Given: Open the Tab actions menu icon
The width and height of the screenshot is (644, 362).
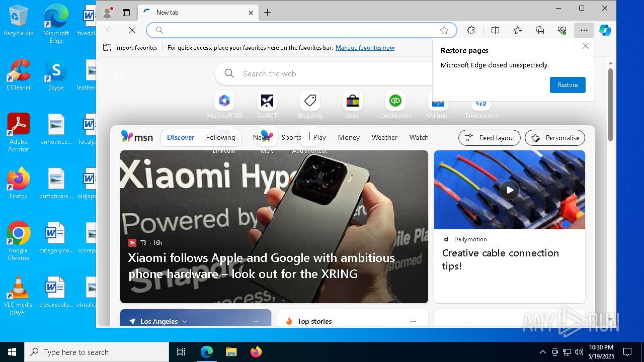Looking at the screenshot, I should pos(126,13).
